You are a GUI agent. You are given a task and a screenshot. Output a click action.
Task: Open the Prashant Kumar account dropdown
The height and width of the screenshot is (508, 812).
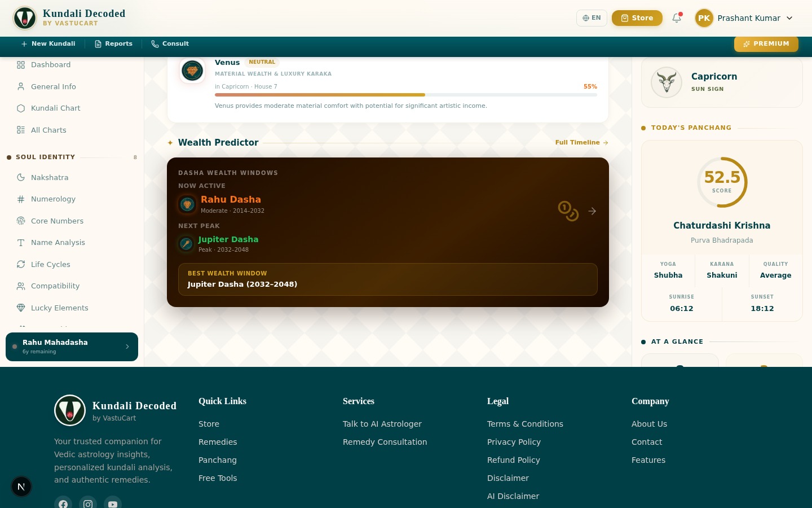tap(744, 18)
